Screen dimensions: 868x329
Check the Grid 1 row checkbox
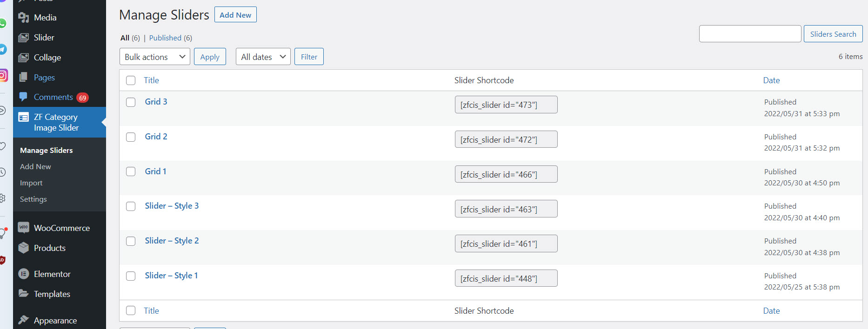[x=131, y=171]
